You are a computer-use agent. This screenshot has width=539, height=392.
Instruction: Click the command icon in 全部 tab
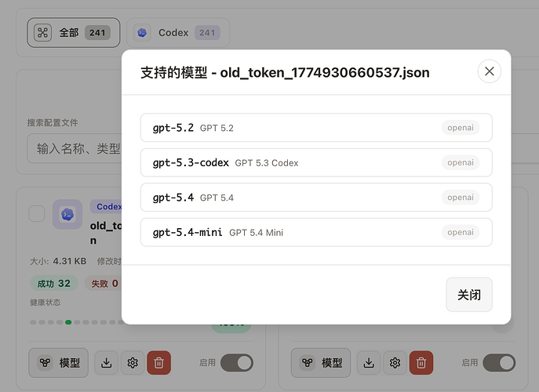[42, 33]
